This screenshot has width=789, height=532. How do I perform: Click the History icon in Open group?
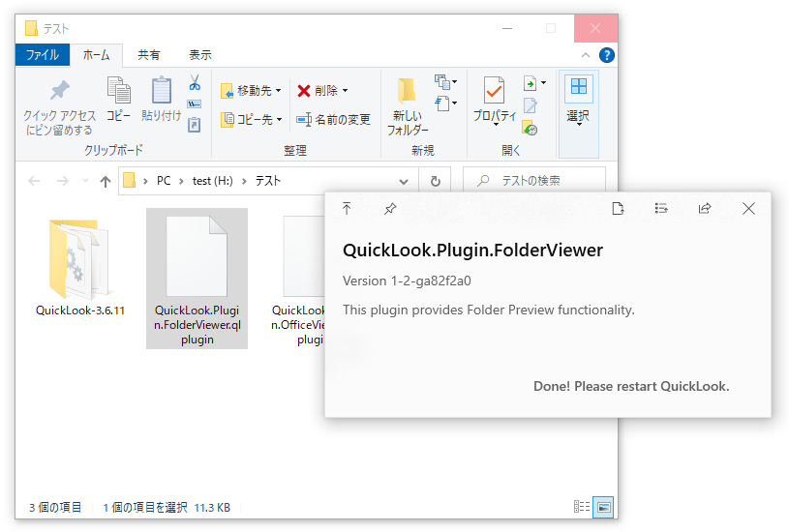pyautogui.click(x=530, y=128)
